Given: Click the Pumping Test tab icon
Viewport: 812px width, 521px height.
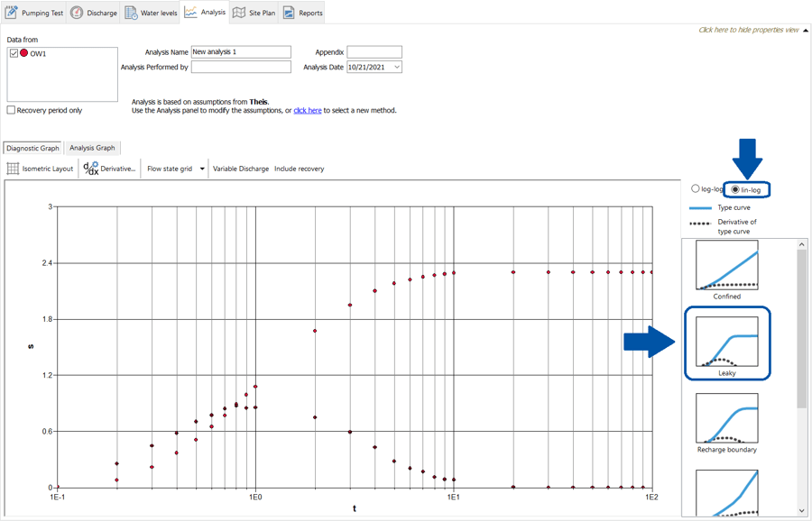Looking at the screenshot, I should click(x=12, y=13).
